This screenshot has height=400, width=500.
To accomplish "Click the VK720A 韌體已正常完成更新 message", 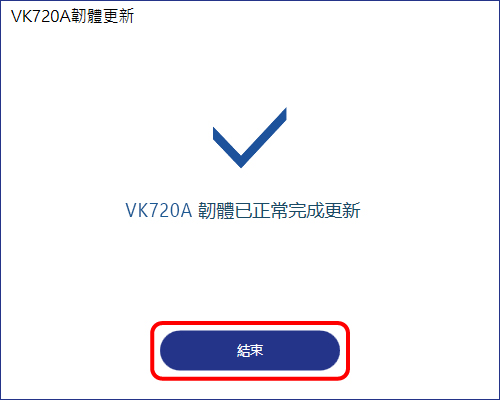I will [x=243, y=210].
